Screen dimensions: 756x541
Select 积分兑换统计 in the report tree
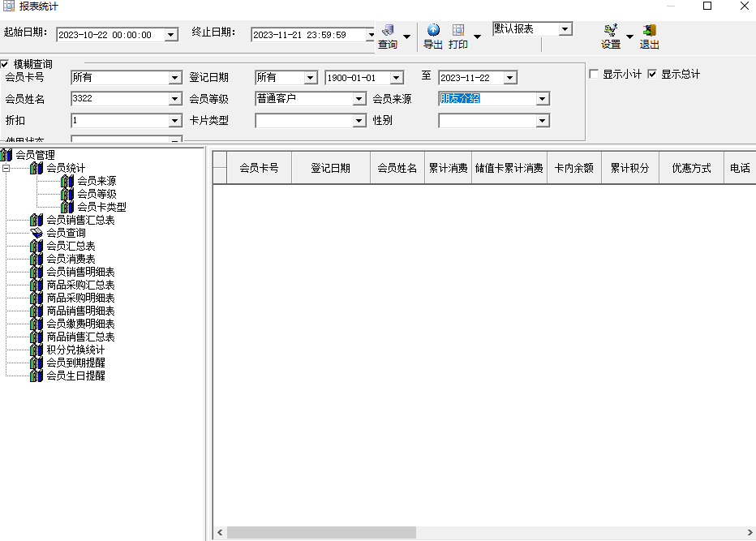75,350
